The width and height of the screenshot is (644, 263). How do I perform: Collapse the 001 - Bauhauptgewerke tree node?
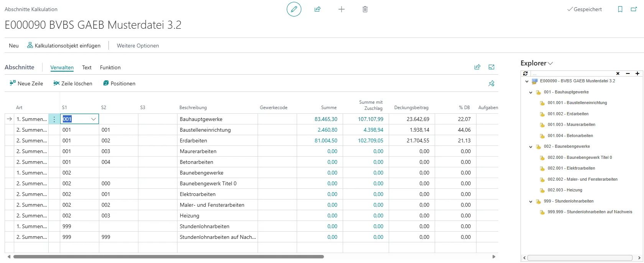tap(531, 92)
